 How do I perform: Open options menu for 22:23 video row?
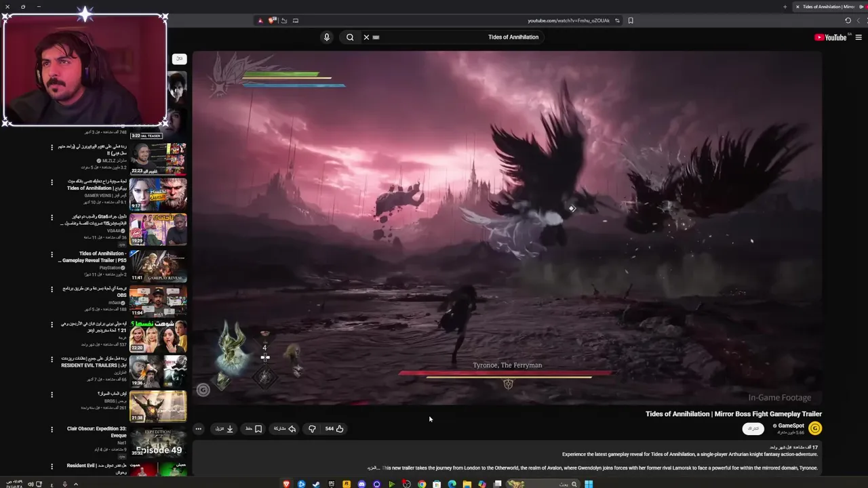coord(52,147)
